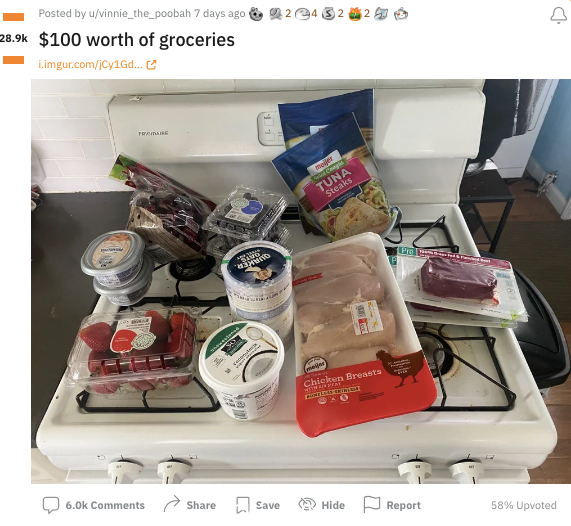Open the external link icon beside imgur URL
Screen dimensions: 571x526
151,65
